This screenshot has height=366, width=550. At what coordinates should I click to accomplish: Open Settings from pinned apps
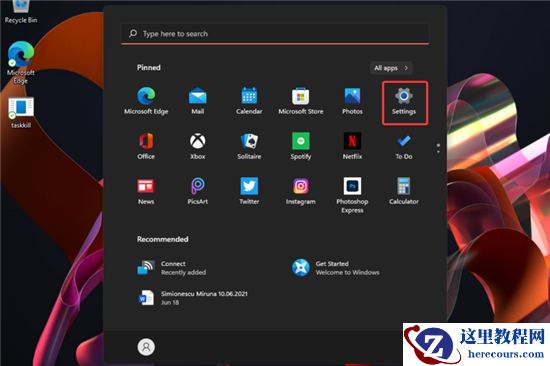click(x=404, y=102)
